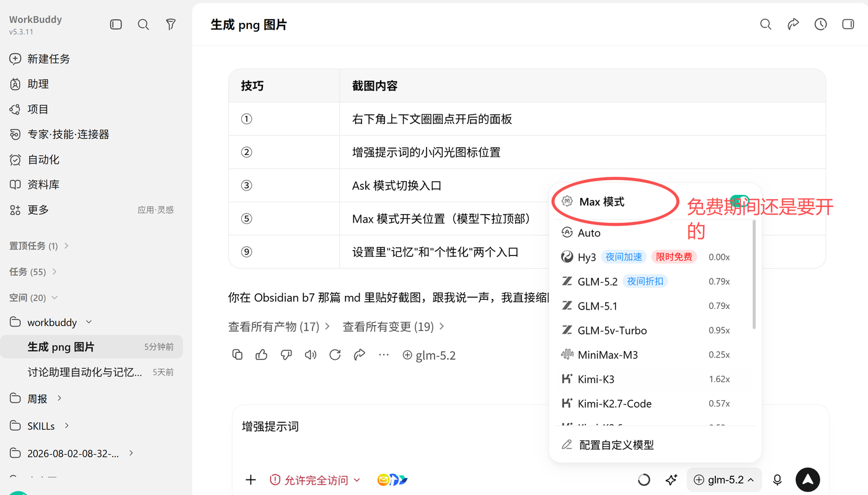Viewport: 868px width, 495px height.
Task: Open history clock icon in header
Action: [821, 24]
